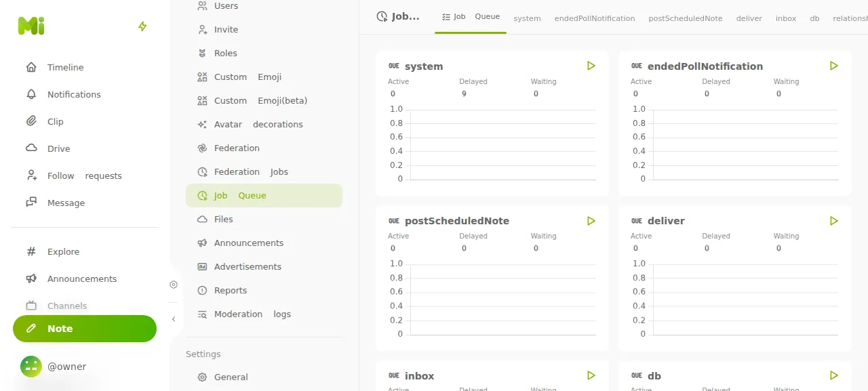Switch to the inbox tab
The height and width of the screenshot is (391, 868).
point(786,18)
